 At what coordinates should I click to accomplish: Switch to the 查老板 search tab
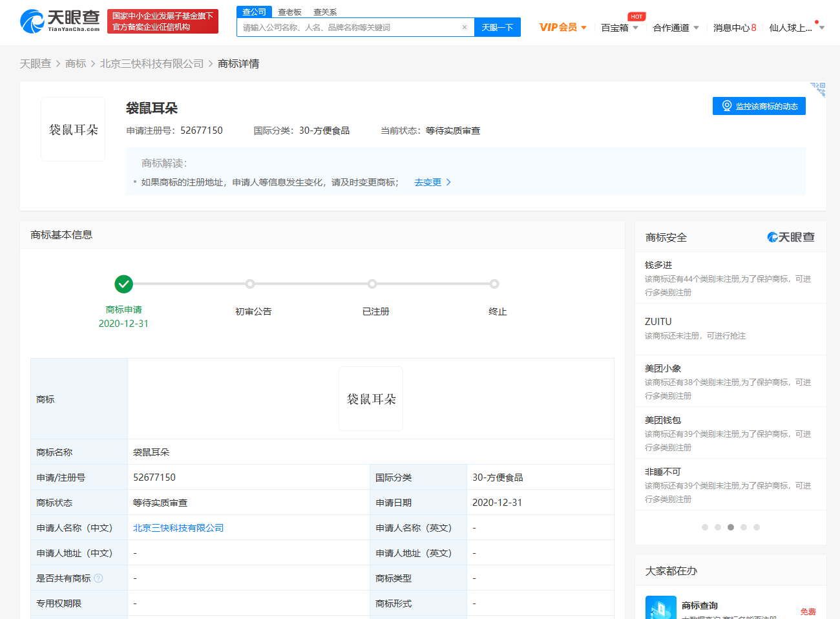289,12
